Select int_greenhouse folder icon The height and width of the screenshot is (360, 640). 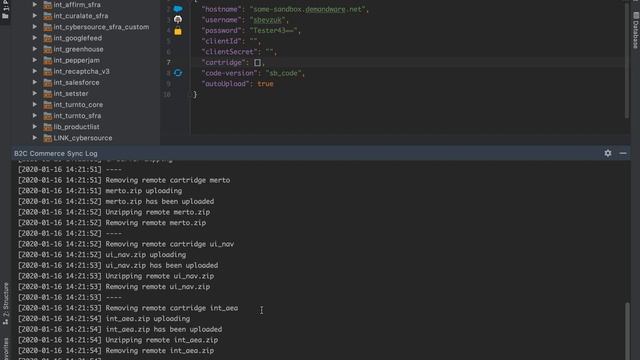coord(47,49)
